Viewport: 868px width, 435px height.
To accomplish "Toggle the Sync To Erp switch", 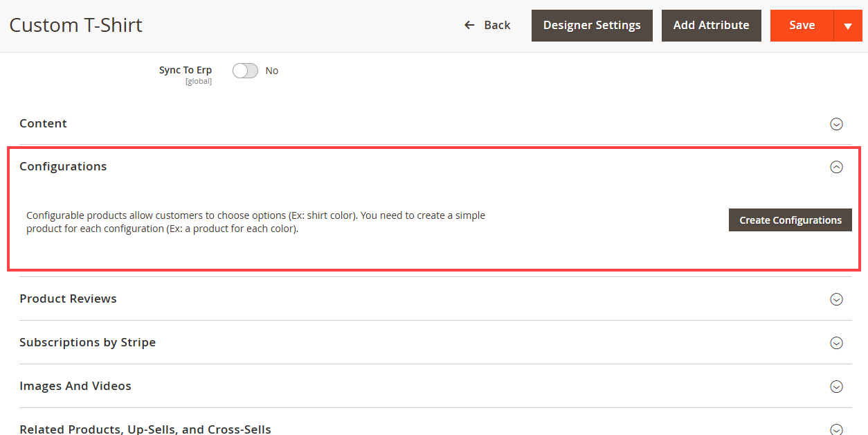I will 245,71.
